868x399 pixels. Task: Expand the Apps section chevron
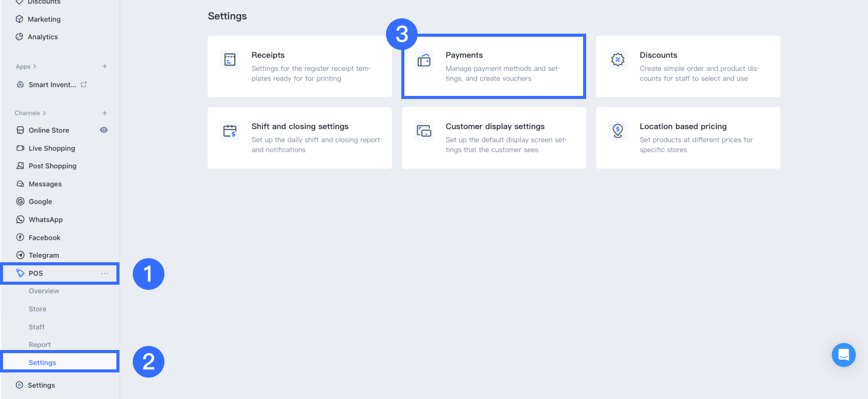[x=34, y=66]
